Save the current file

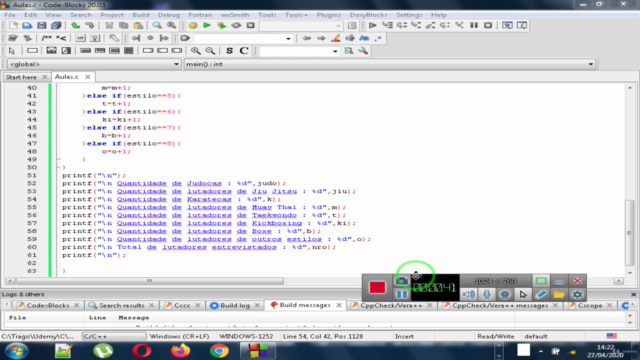pos(42,25)
